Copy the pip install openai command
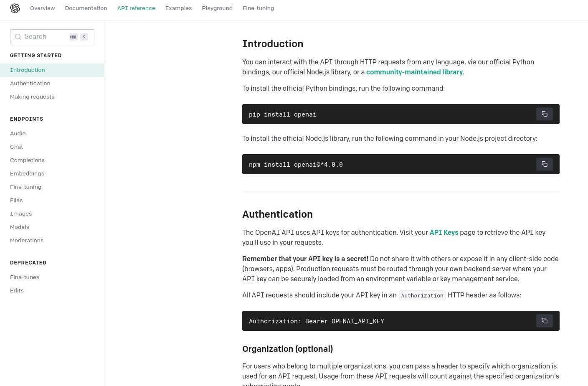The width and height of the screenshot is (588, 386). 544,114
